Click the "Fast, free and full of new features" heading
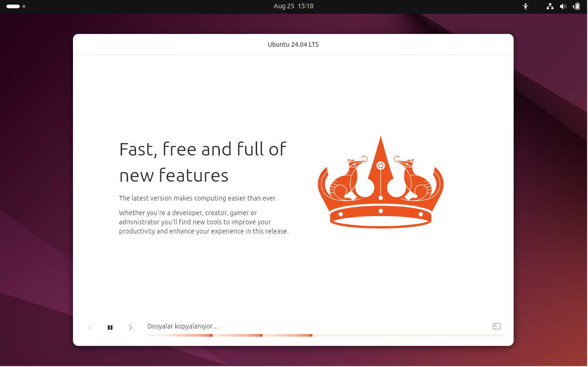Viewport: 588px width, 367px height. [x=203, y=162]
